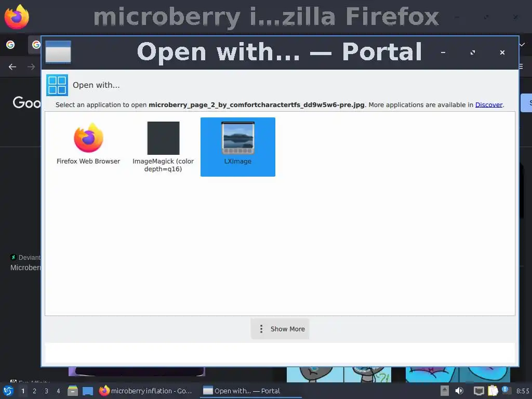The width and height of the screenshot is (532, 399).
Task: Click the removable media eject tray icon
Action: point(445,391)
